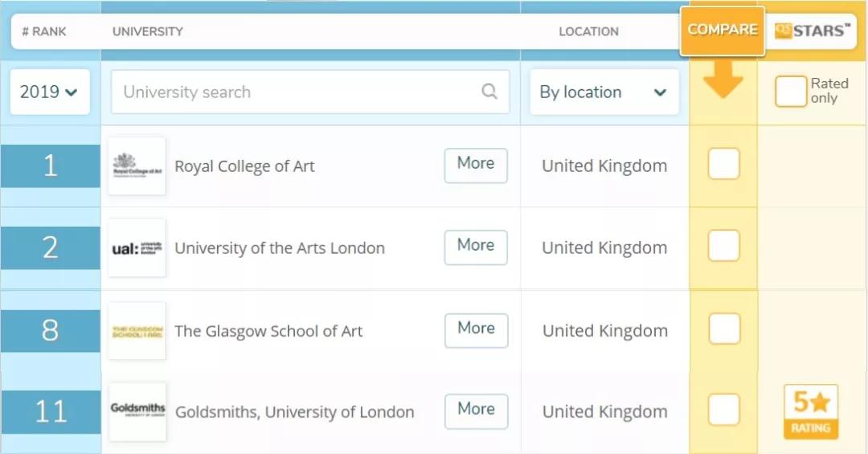Open More for Goldsmiths, University of London

click(476, 410)
